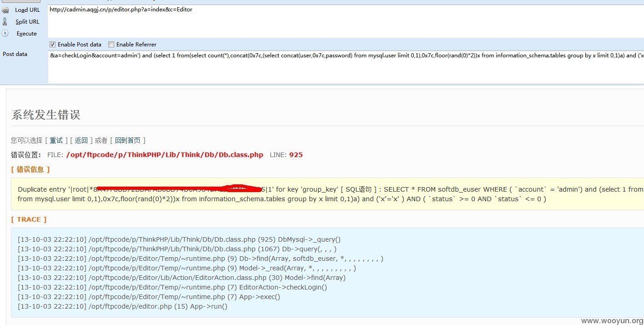
Task: Click the Model->_read(Array trace line
Action: pos(187,268)
